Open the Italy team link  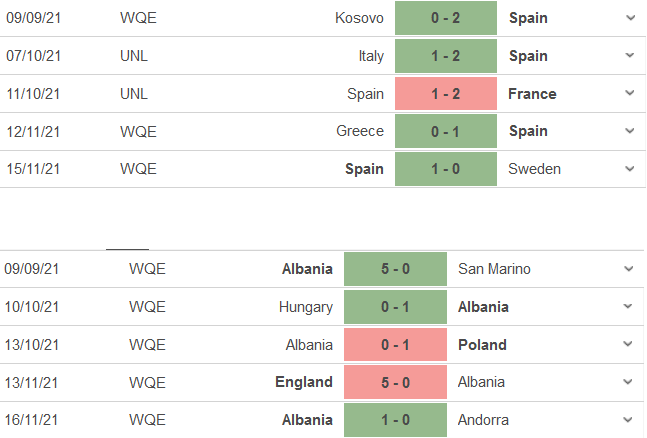371,56
